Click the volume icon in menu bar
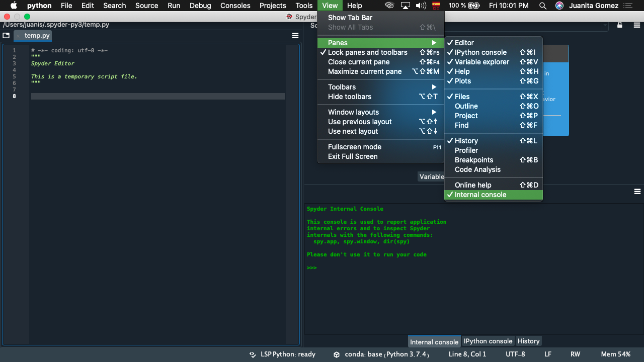Viewport: 644px width, 362px height. click(422, 6)
